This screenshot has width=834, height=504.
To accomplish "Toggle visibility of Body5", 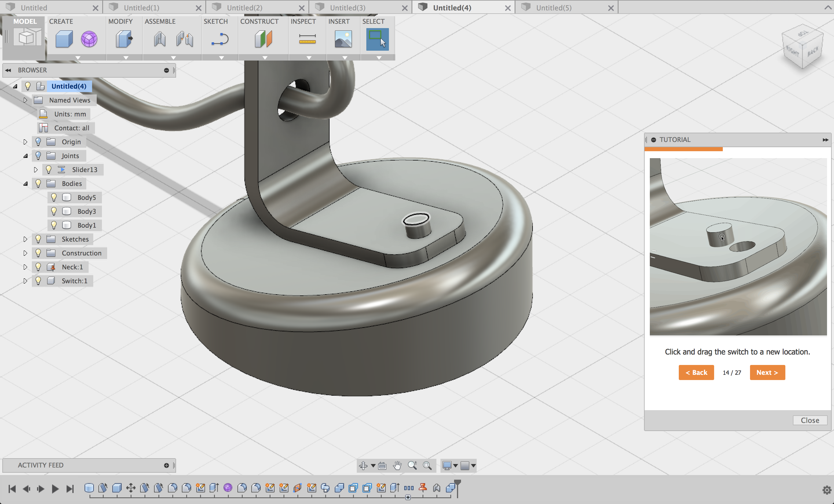I will 54,197.
